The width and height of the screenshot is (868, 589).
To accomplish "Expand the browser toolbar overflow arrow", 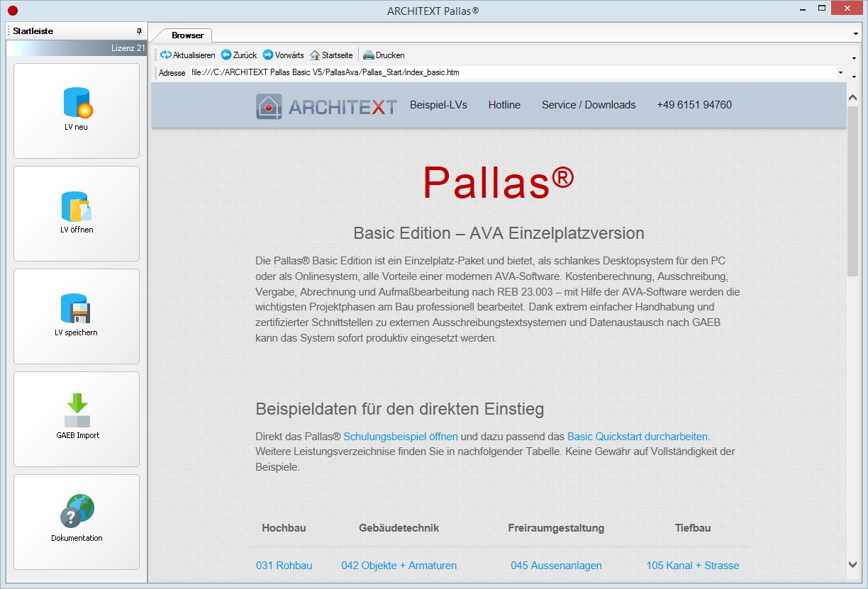I will (854, 57).
